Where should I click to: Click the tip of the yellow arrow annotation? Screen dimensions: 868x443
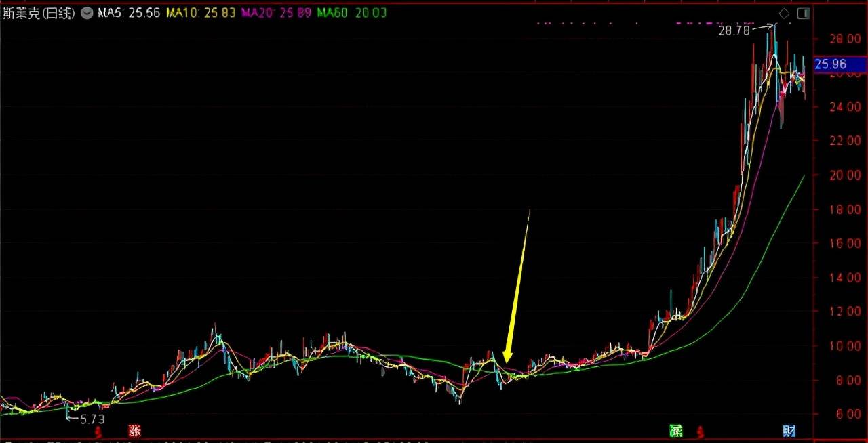(506, 362)
